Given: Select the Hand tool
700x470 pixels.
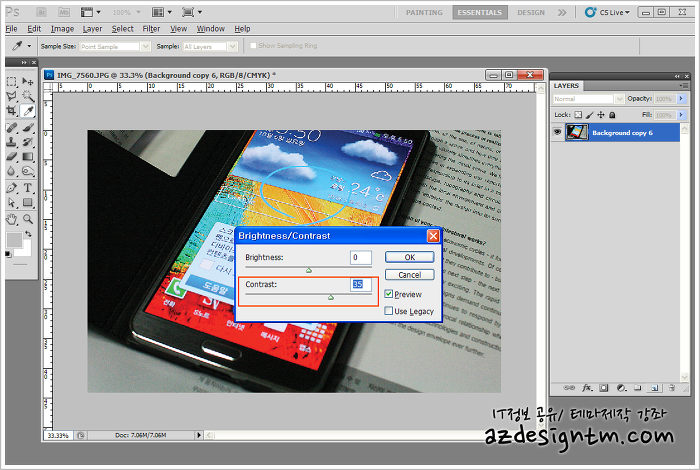Looking at the screenshot, I should (12, 219).
